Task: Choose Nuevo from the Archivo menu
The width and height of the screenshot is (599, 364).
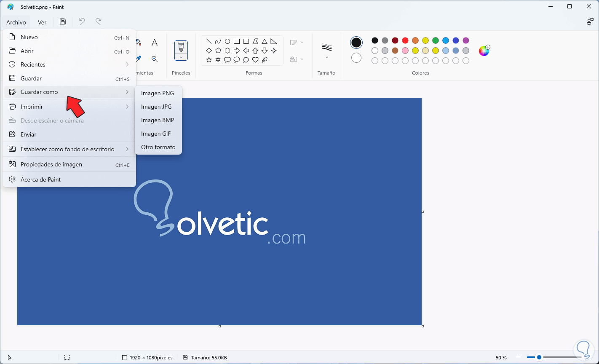Action: pos(69,37)
